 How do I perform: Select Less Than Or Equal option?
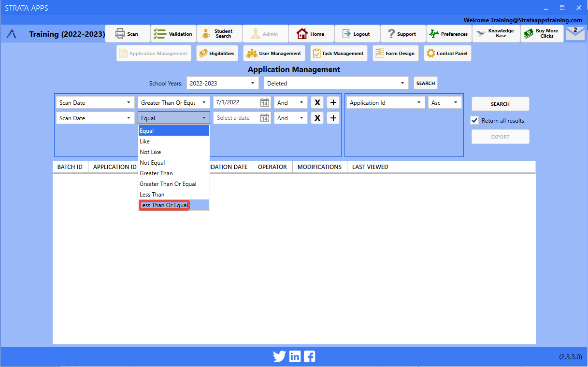(174, 205)
